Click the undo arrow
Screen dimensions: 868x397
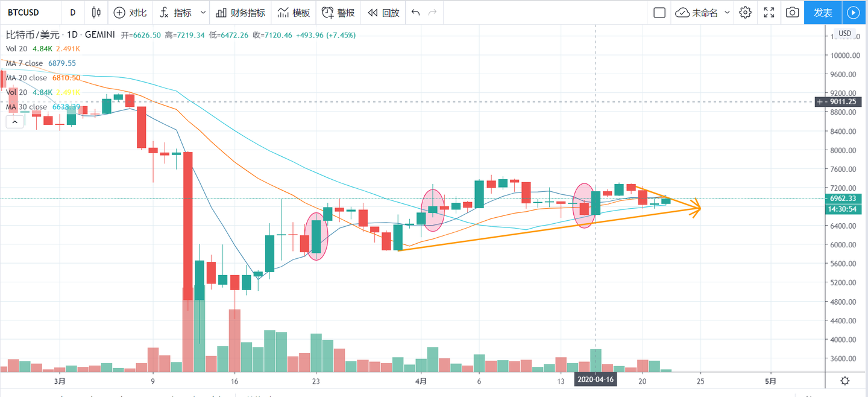415,13
